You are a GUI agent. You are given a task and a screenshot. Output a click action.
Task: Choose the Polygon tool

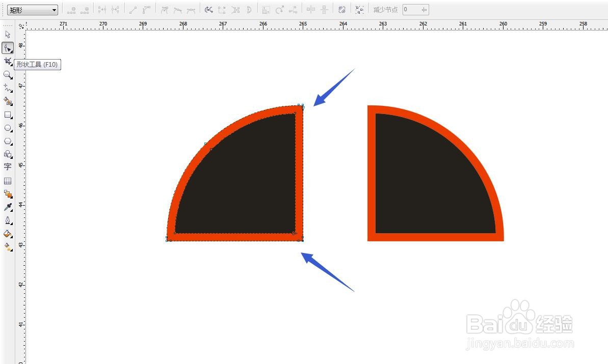tap(8, 141)
